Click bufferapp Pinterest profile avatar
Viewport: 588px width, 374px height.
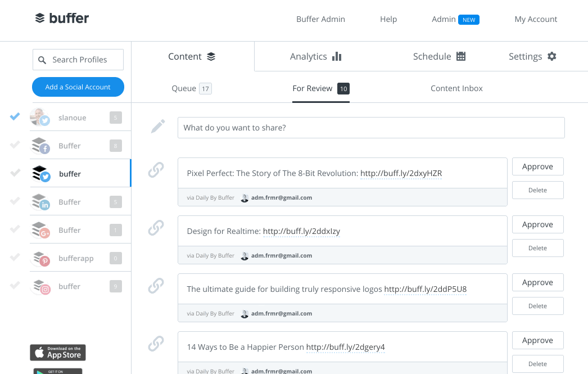click(x=41, y=259)
